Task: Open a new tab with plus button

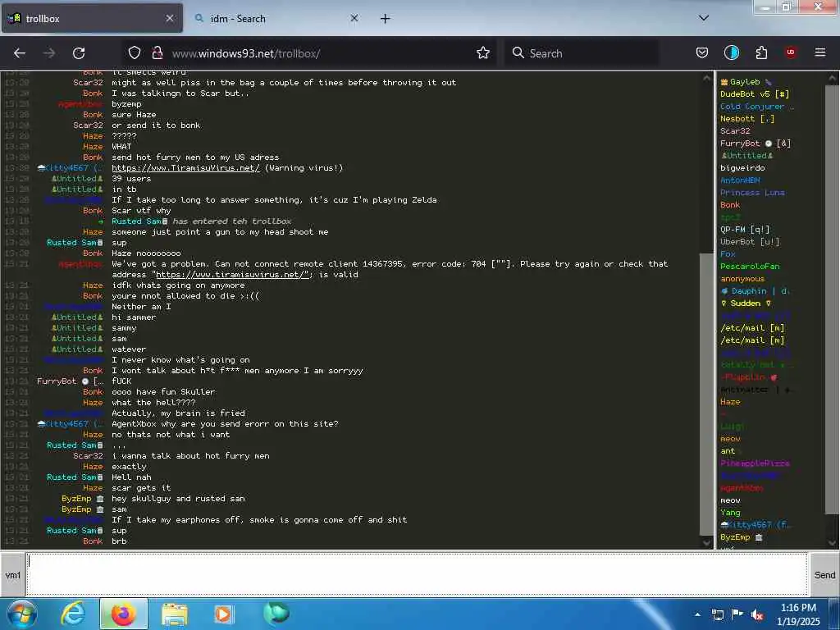Action: (x=386, y=19)
